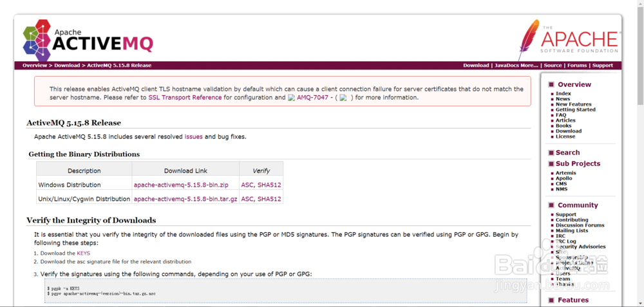This screenshot has width=644, height=307.
Task: Open the KEYS download link
Action: point(83,253)
